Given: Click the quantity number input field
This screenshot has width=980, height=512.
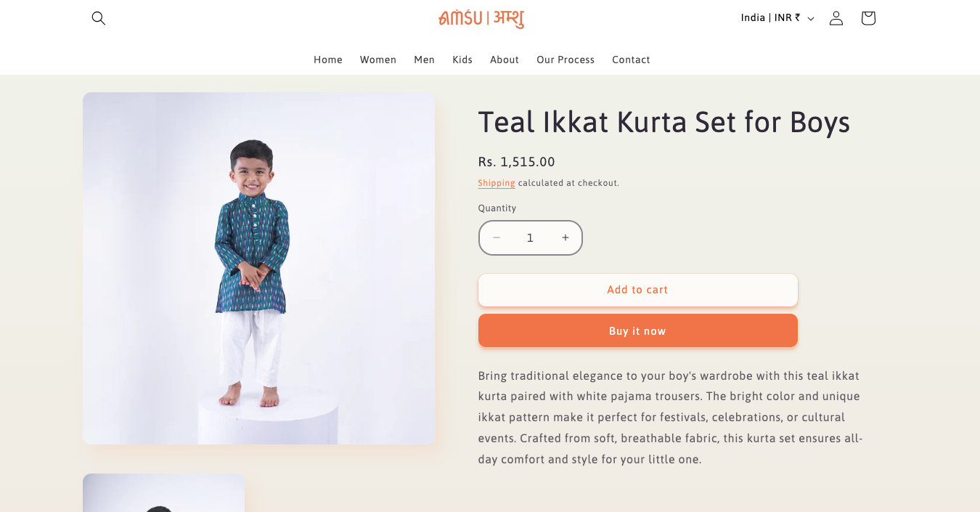Looking at the screenshot, I should [530, 237].
